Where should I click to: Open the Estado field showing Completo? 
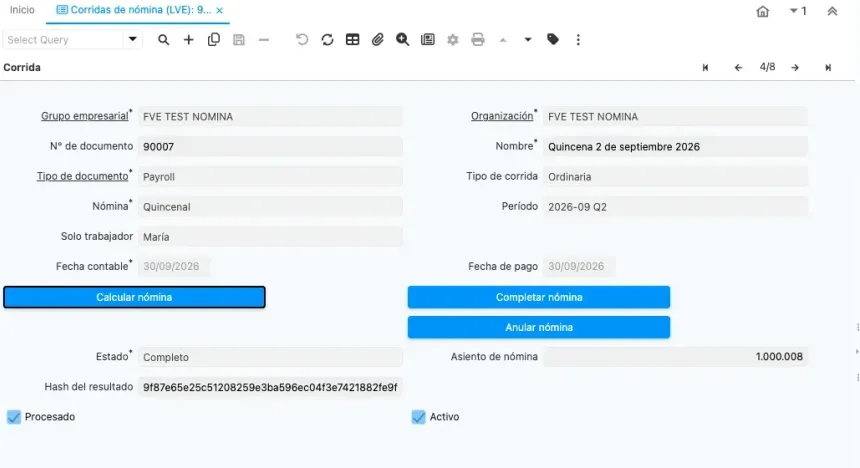270,357
